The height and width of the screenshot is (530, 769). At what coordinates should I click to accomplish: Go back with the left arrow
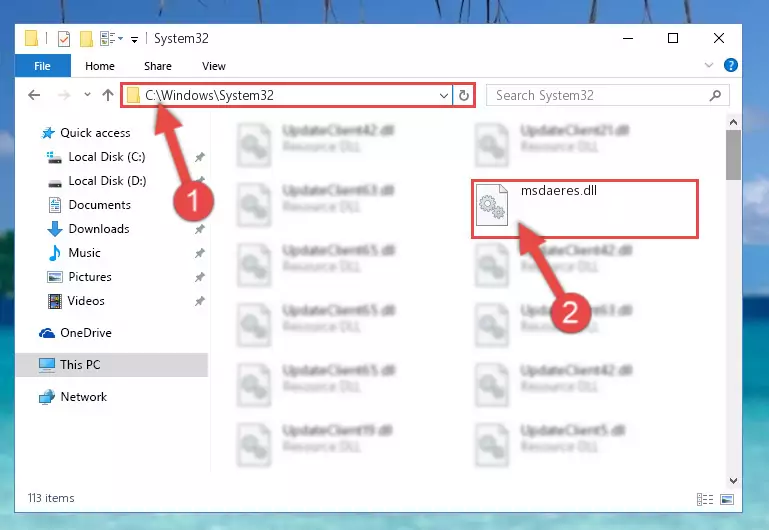click(34, 95)
